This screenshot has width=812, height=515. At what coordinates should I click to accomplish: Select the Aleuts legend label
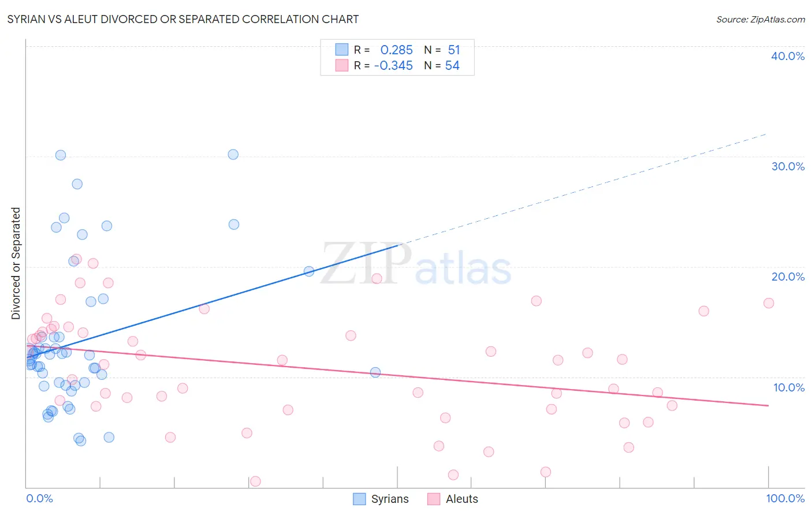pos(462,499)
